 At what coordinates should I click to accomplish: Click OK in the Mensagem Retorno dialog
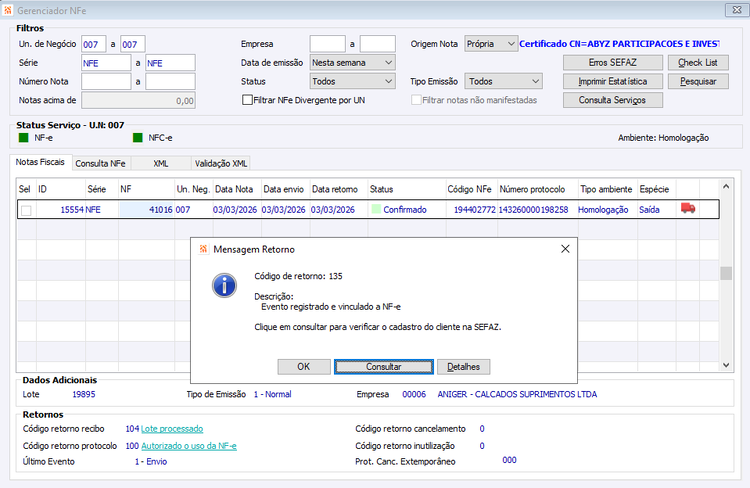tap(304, 366)
